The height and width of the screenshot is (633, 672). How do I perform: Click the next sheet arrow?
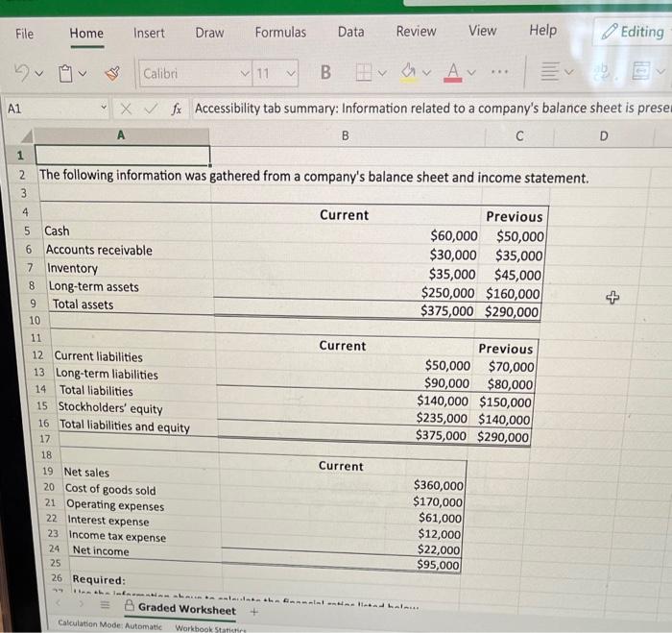tap(82, 604)
